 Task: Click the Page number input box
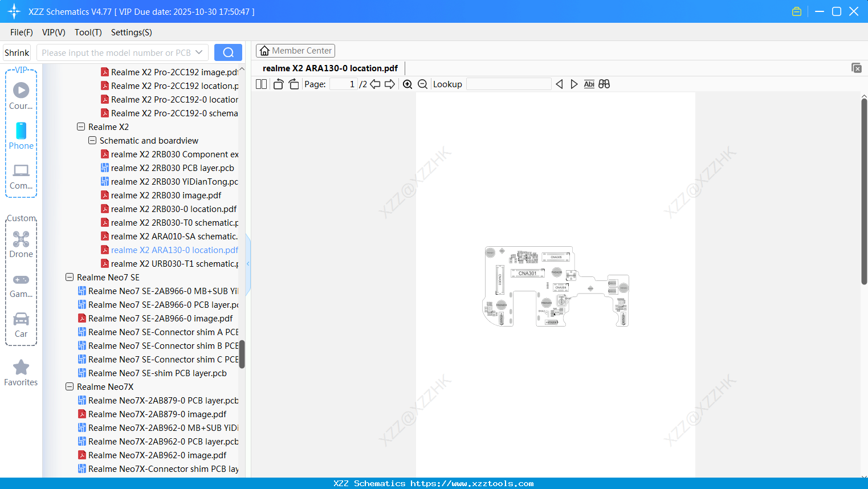(343, 84)
